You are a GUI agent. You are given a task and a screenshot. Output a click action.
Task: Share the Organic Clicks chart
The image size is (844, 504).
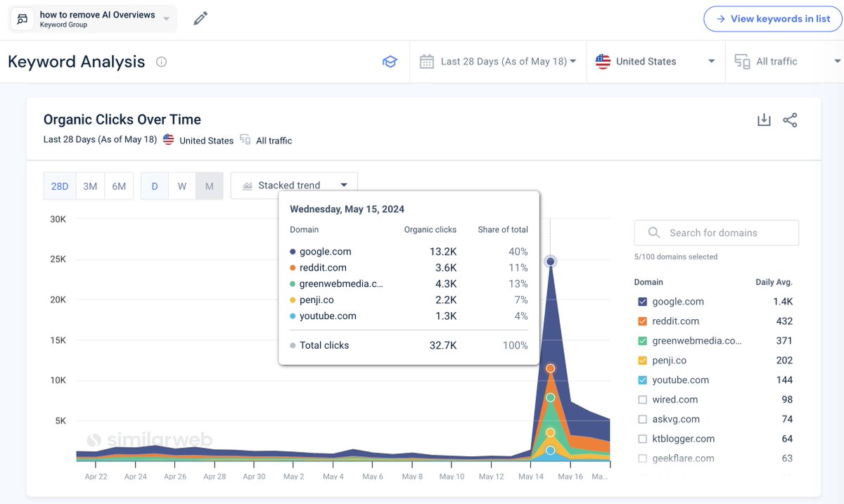pos(791,119)
